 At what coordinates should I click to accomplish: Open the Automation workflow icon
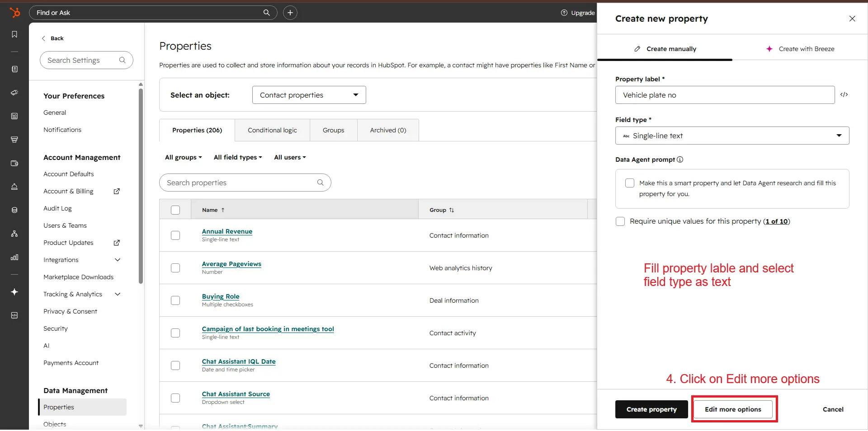(x=14, y=234)
